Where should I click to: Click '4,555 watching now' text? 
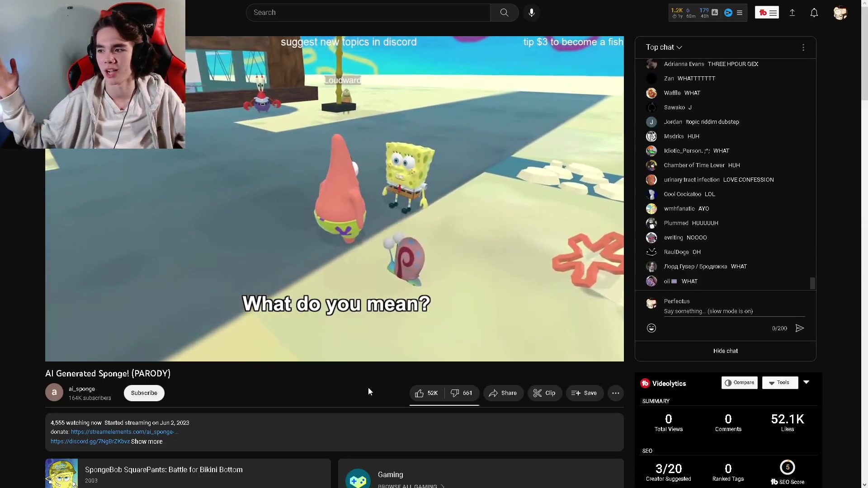pos(76,423)
